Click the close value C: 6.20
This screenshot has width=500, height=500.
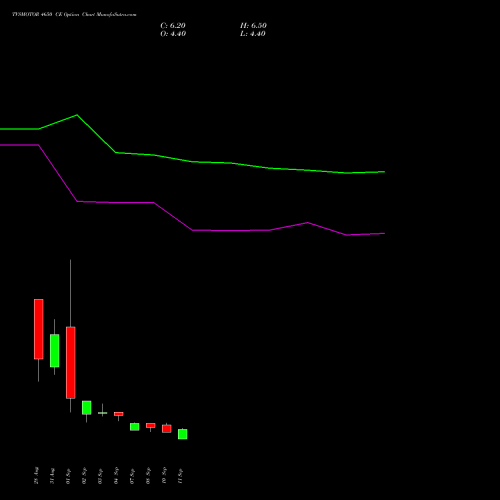(x=173, y=26)
